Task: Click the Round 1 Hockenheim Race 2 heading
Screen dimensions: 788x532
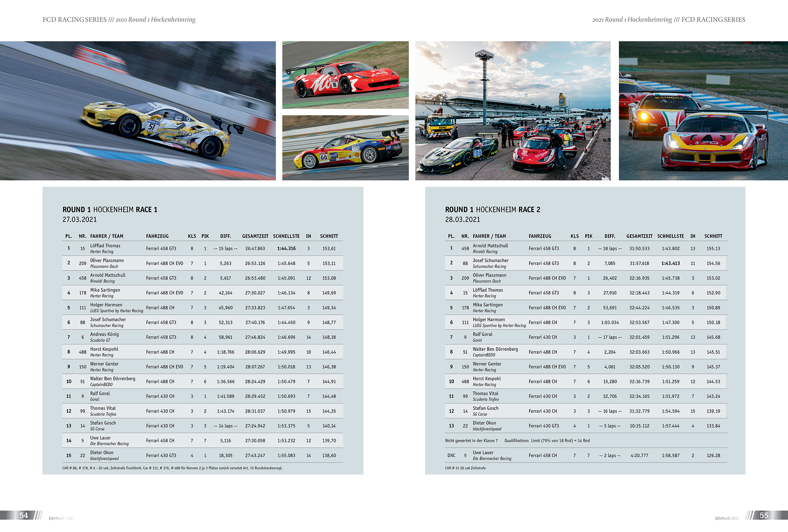Action: pyautogui.click(x=492, y=210)
